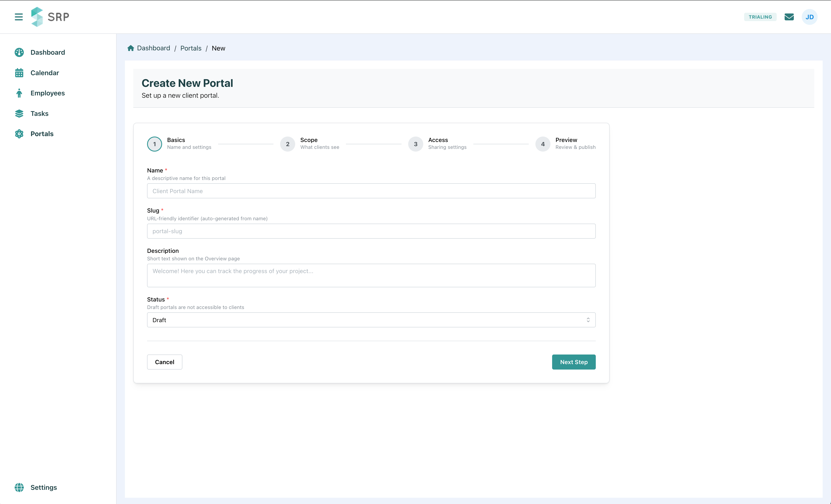The height and width of the screenshot is (504, 831).
Task: Open the JD user avatar
Action: pyautogui.click(x=809, y=17)
